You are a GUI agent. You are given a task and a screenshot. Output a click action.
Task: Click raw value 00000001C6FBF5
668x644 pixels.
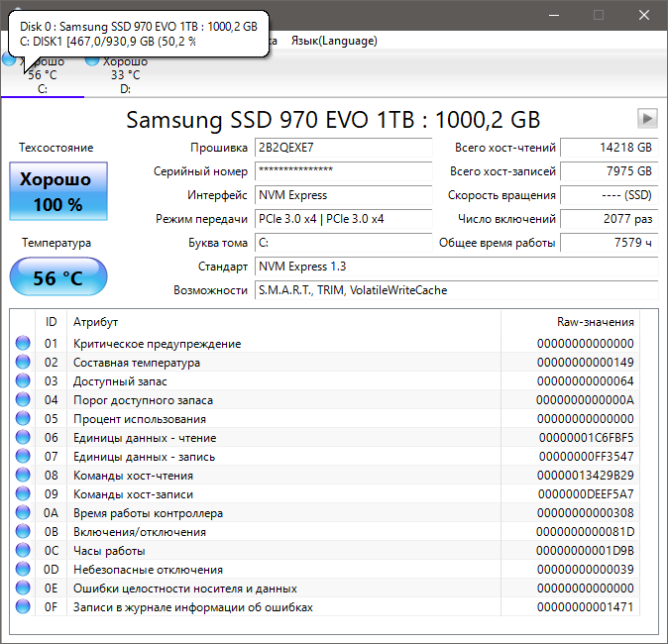[586, 438]
